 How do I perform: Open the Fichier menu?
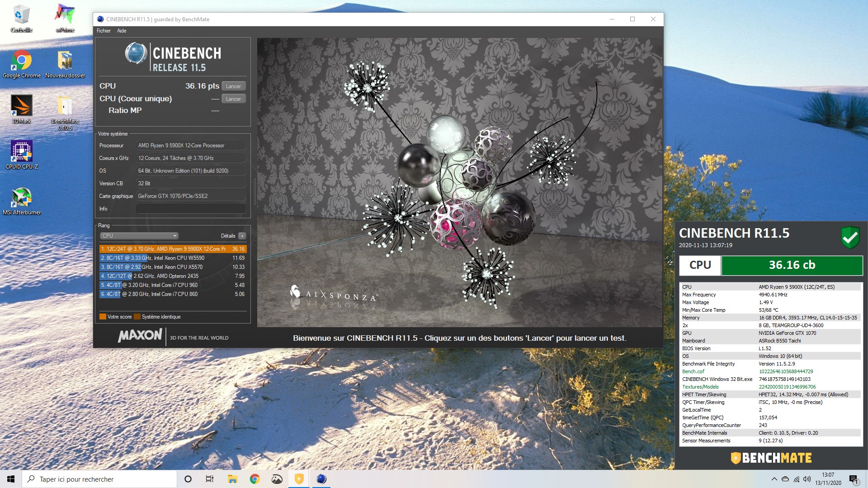(104, 31)
